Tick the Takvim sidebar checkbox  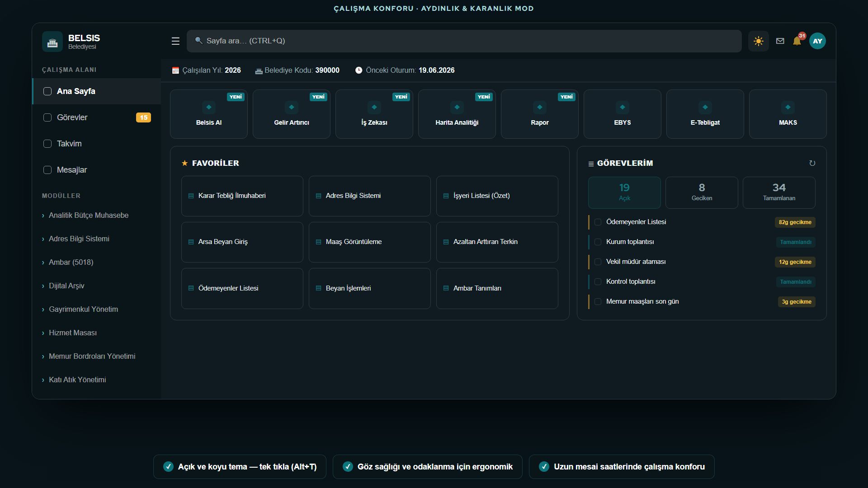[47, 144]
